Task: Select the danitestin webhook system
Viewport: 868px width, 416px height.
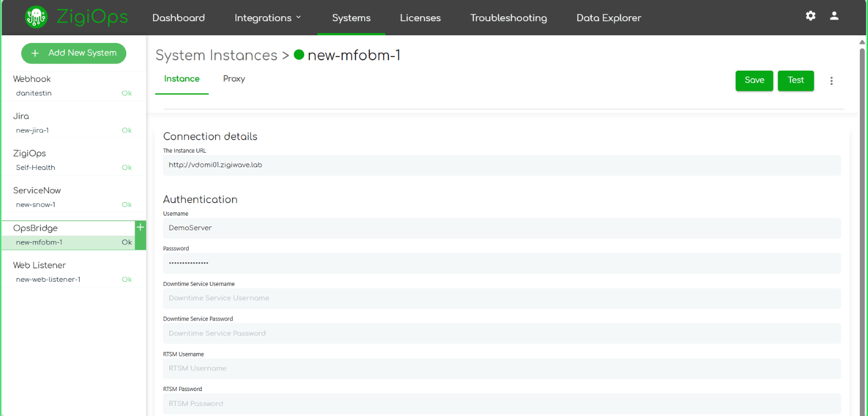Action: tap(73, 93)
